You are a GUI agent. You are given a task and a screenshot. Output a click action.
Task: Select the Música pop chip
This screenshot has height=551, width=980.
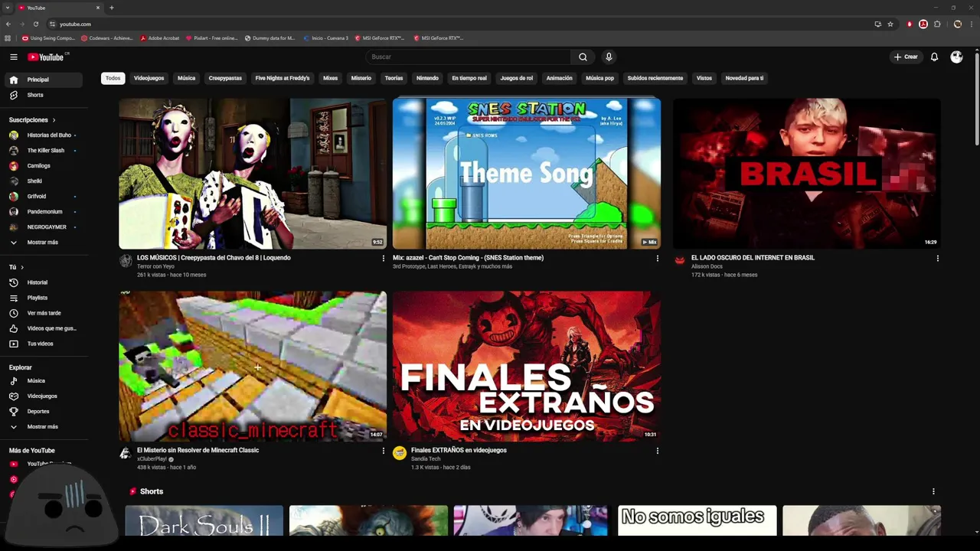click(599, 78)
